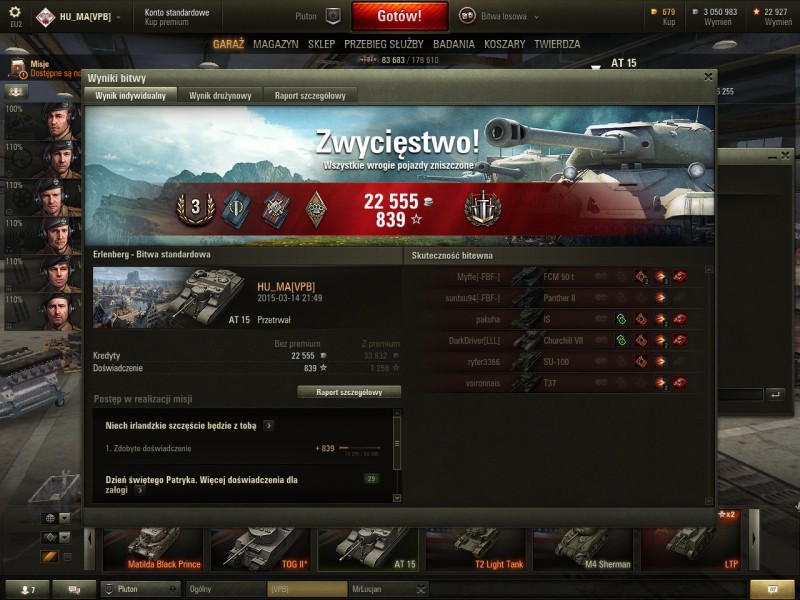Toggle the checkbox beside the orange filter icon
The image size is (800, 600).
pos(67,557)
